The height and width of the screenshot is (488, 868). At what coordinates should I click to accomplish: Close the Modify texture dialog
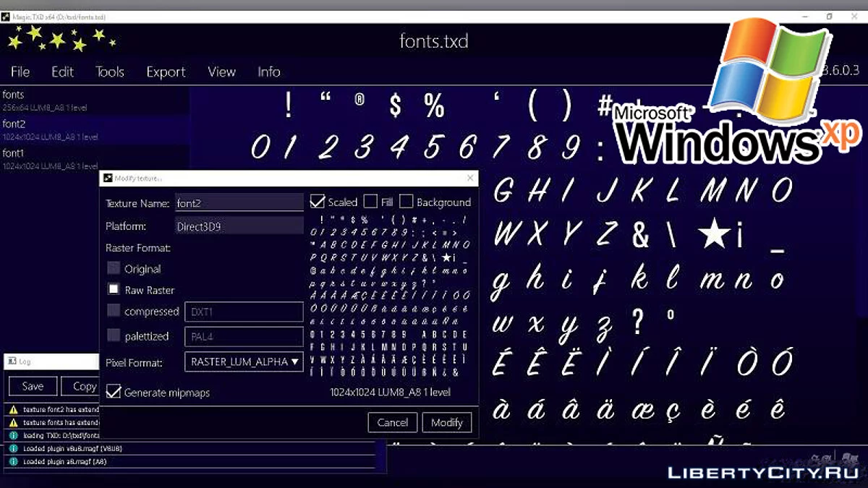pyautogui.click(x=470, y=178)
